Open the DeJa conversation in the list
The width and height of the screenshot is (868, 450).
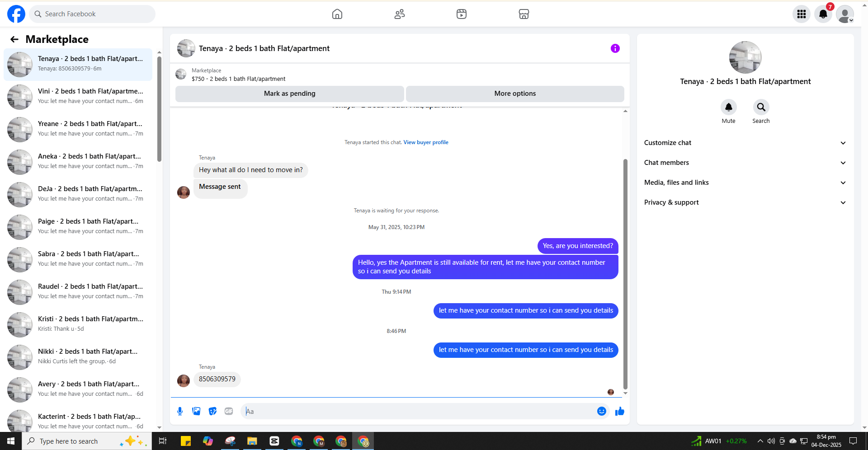click(78, 195)
